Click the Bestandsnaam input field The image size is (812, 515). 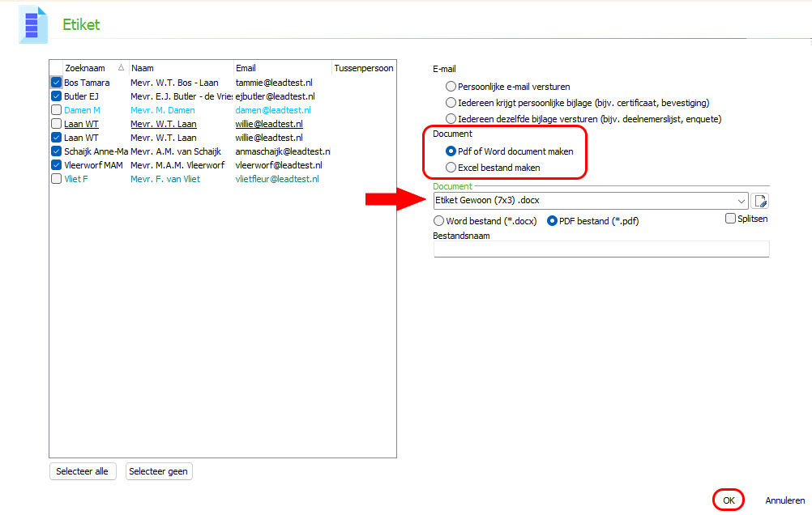click(600, 249)
